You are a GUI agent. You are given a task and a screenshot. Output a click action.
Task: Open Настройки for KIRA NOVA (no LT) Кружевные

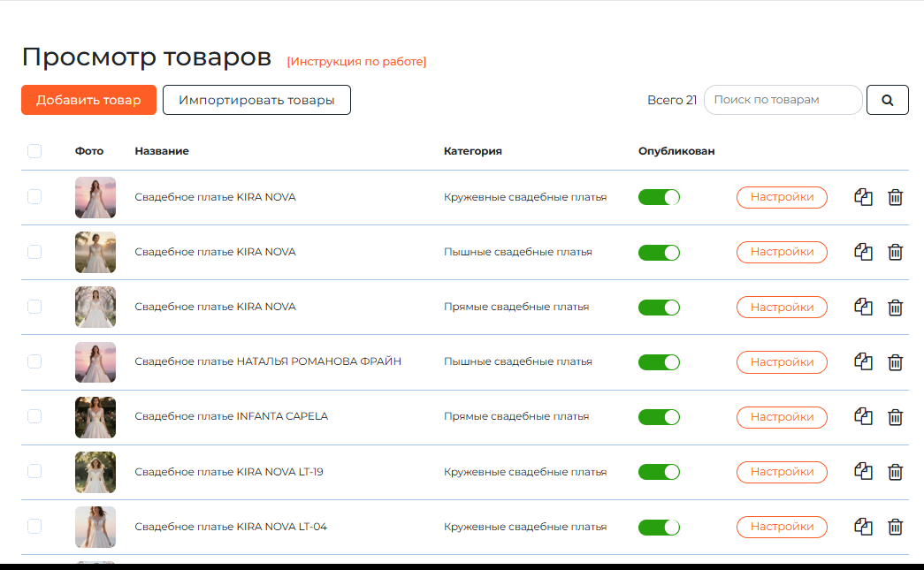point(782,197)
